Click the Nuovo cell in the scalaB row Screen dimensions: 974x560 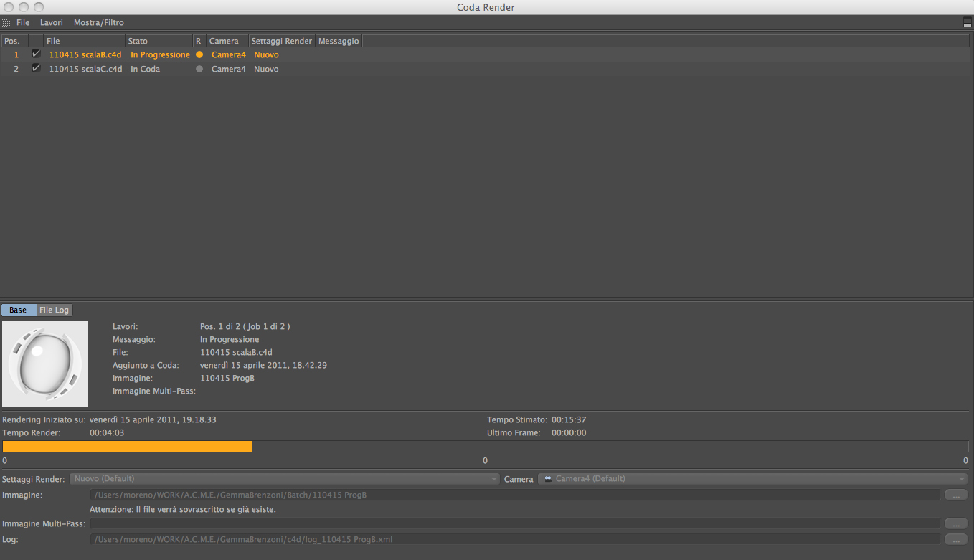[266, 54]
